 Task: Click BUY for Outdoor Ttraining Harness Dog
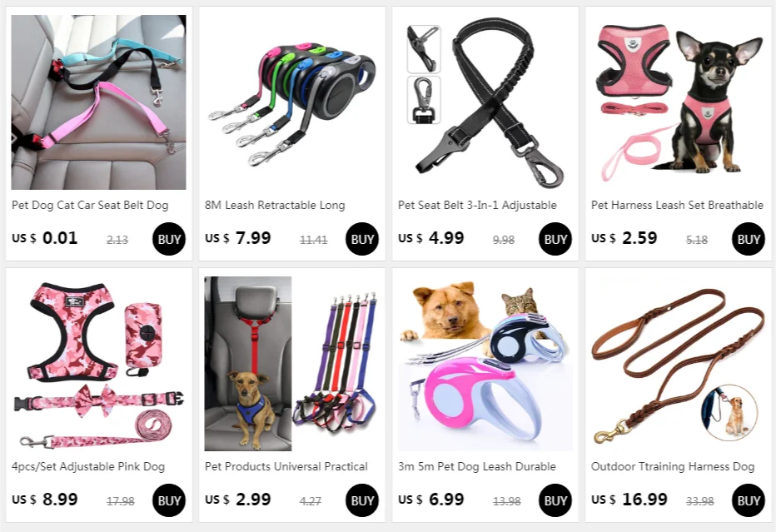pos(748,500)
